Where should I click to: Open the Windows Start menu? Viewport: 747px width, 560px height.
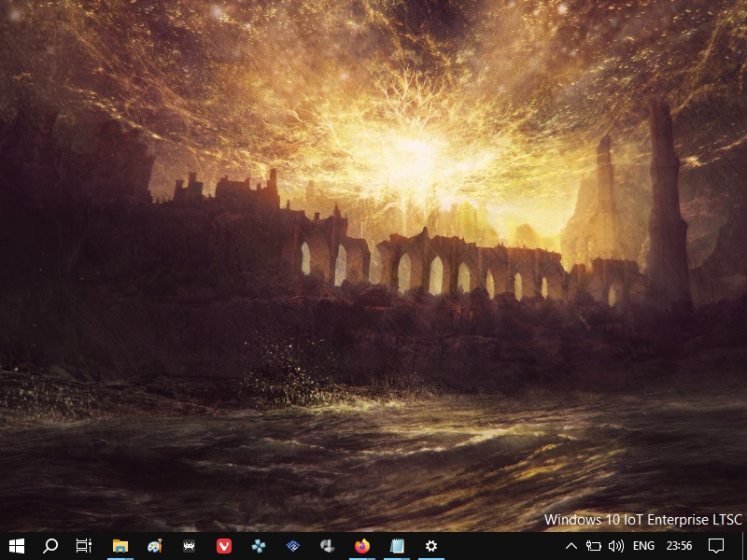pos(17,546)
